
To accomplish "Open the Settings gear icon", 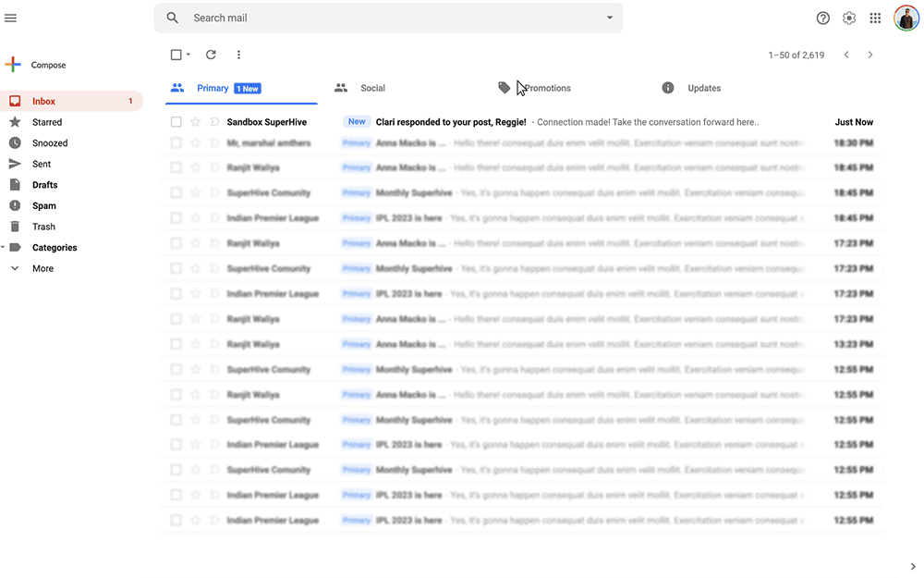I will pos(848,18).
